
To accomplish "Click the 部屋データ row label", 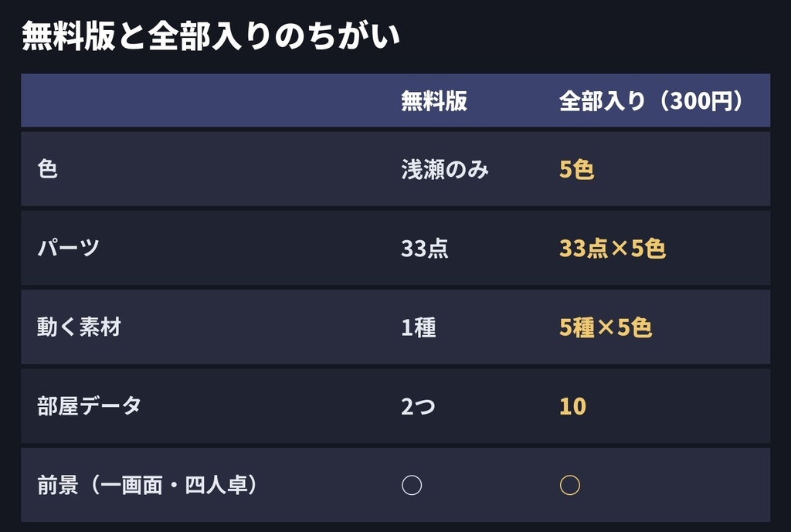I will (90, 406).
